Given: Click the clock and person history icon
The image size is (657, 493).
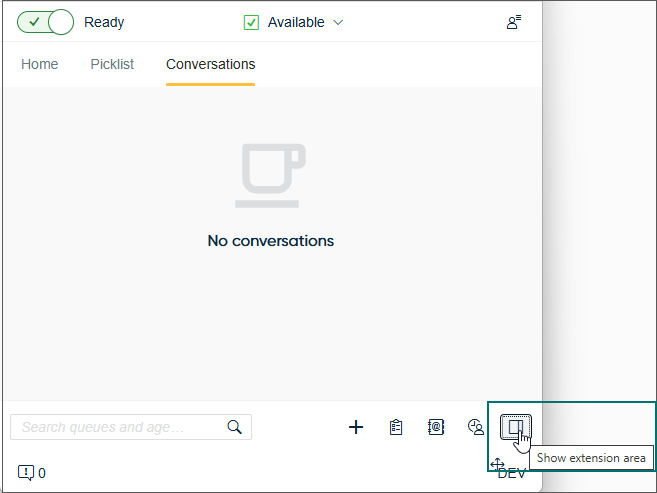Looking at the screenshot, I should point(476,427).
